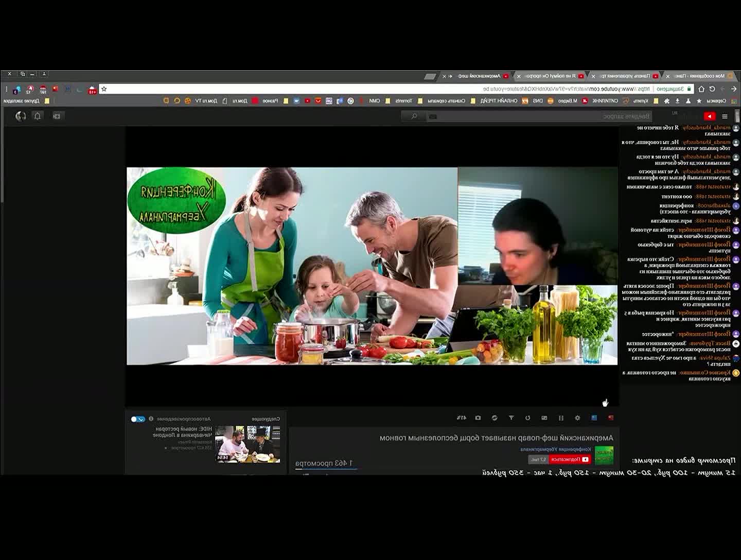
Task: Open YouTube notifications bell
Action: [37, 116]
